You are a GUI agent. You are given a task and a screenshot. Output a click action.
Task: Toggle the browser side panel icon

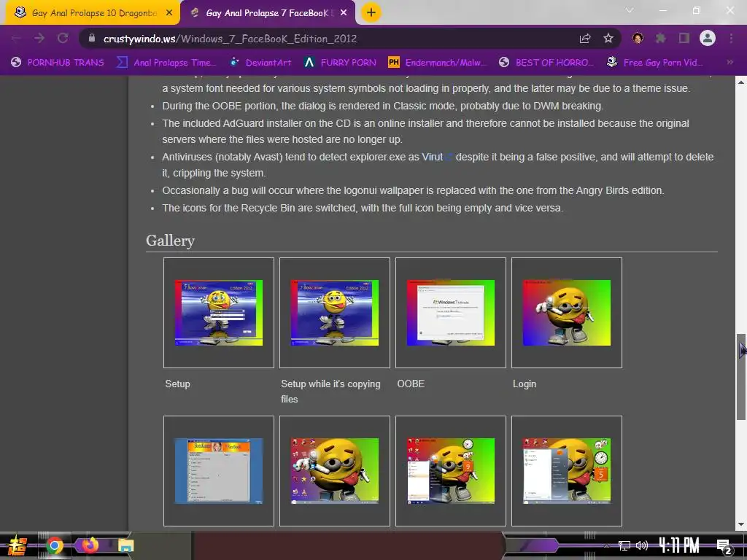tap(684, 38)
